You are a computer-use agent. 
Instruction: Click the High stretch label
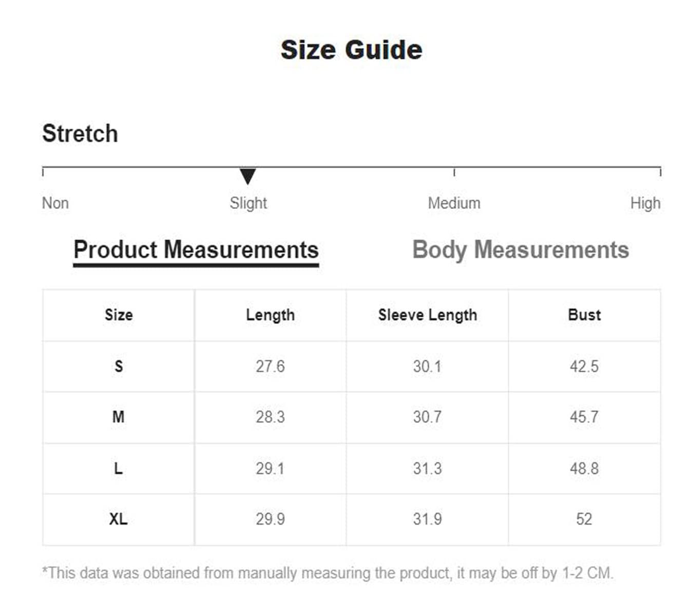[645, 203]
